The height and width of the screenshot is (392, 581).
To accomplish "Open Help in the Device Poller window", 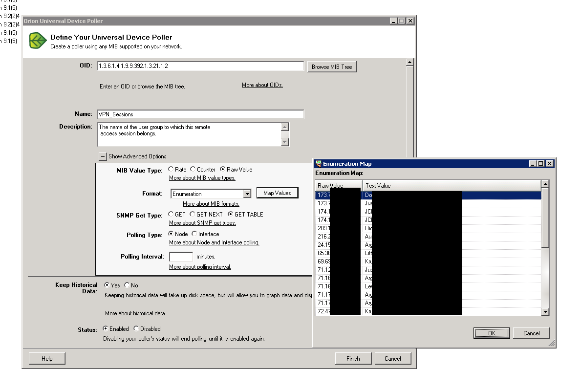I will [47, 359].
